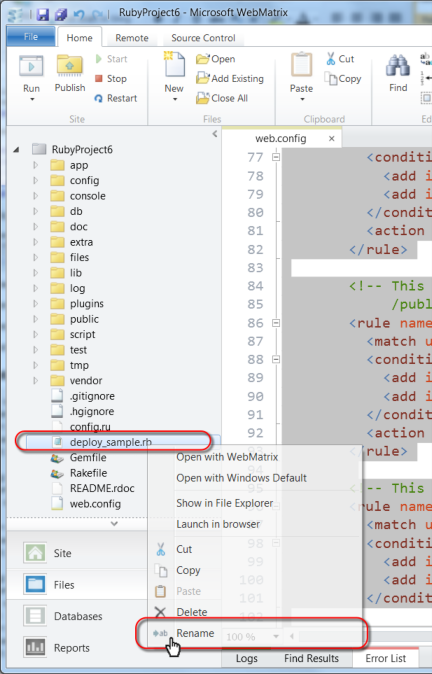Collapse code block at line 77
The image size is (432, 674).
click(x=276, y=157)
